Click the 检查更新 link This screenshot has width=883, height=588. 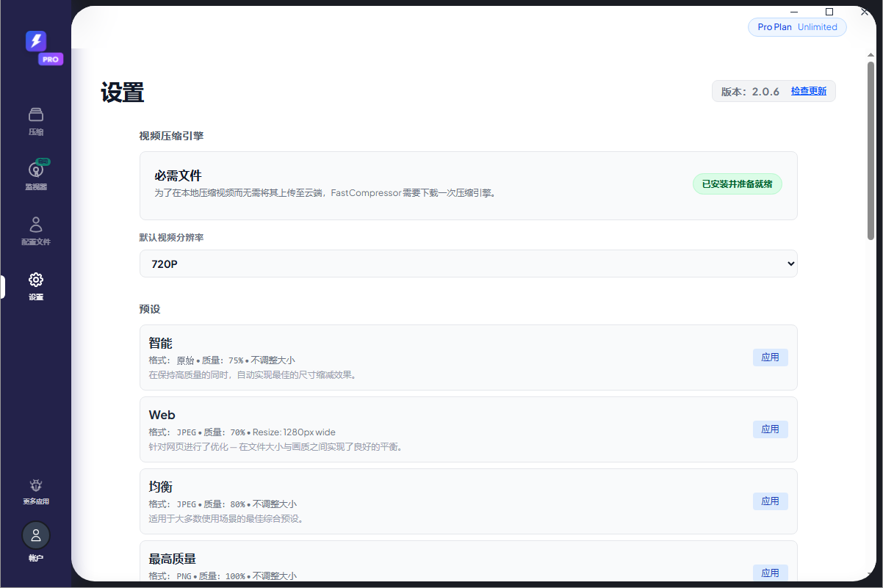(x=809, y=91)
